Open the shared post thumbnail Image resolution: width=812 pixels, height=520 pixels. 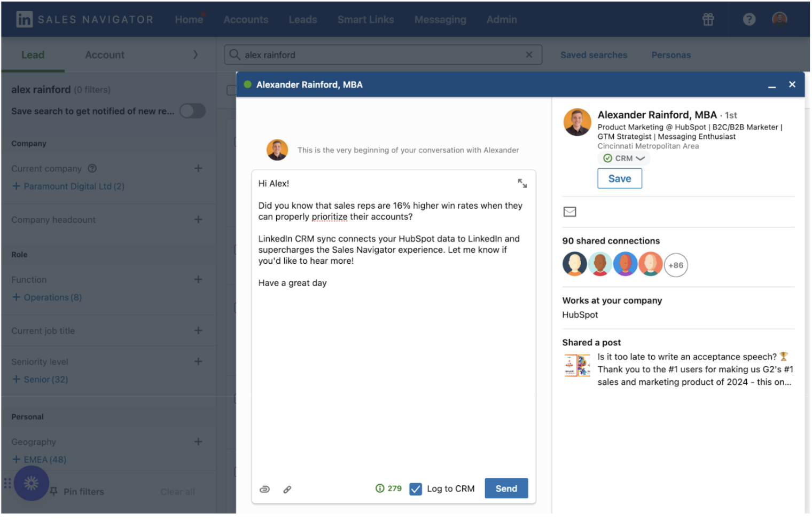tap(577, 366)
